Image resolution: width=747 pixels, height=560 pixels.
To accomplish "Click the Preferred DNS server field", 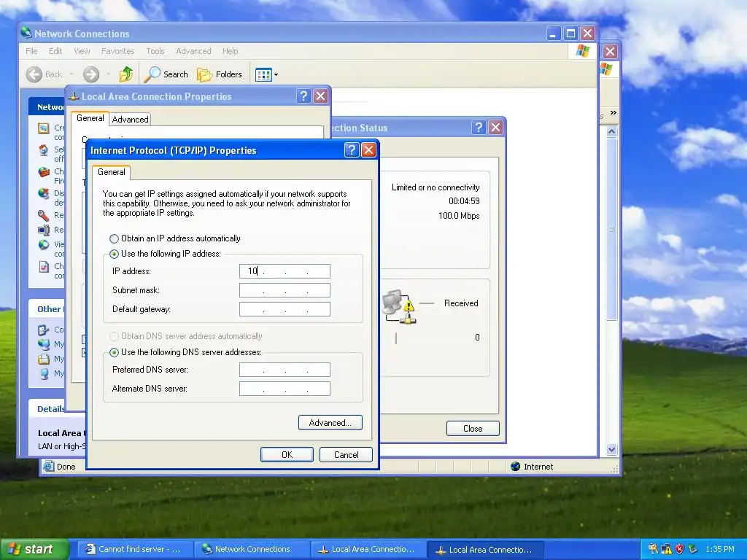I will click(x=285, y=370).
